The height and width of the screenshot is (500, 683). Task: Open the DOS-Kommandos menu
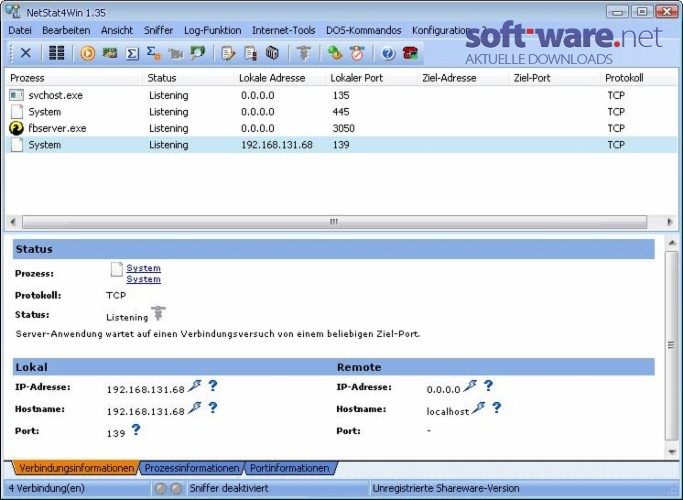coord(364,30)
